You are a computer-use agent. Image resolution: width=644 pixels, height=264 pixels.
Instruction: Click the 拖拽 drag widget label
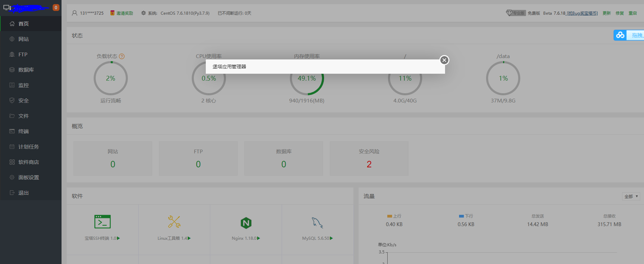(x=637, y=35)
